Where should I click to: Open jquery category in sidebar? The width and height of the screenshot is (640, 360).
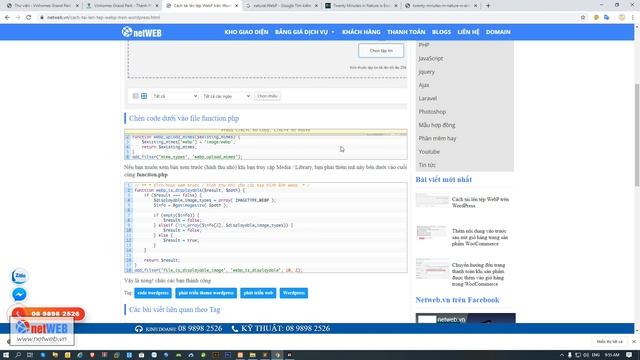pos(426,72)
